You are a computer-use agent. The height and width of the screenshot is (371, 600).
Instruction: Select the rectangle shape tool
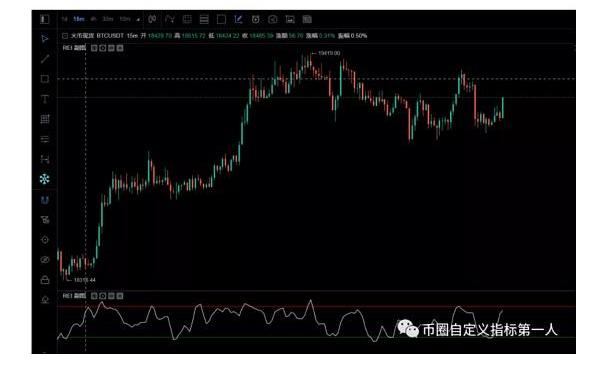45,79
